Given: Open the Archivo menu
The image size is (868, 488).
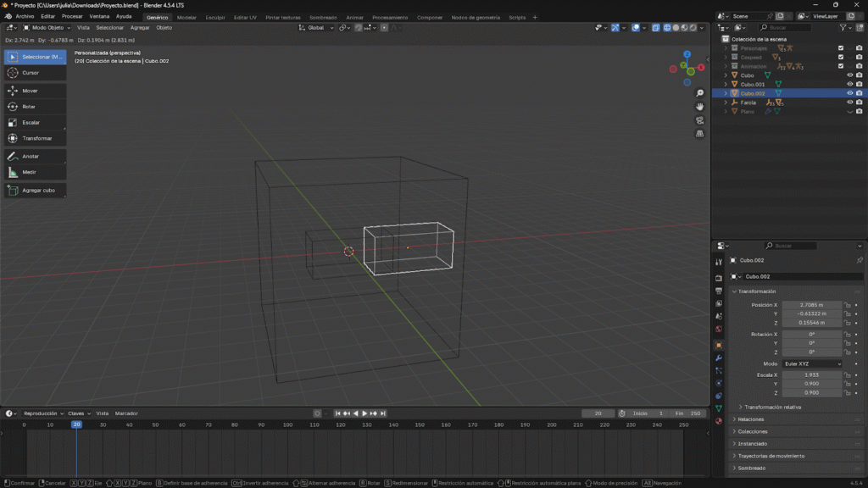Looking at the screenshot, I should (25, 17).
